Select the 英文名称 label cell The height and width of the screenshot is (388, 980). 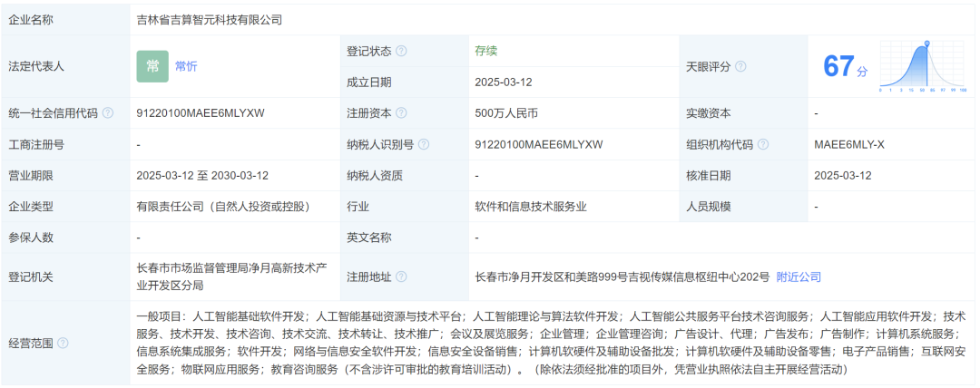pyautogui.click(x=405, y=238)
